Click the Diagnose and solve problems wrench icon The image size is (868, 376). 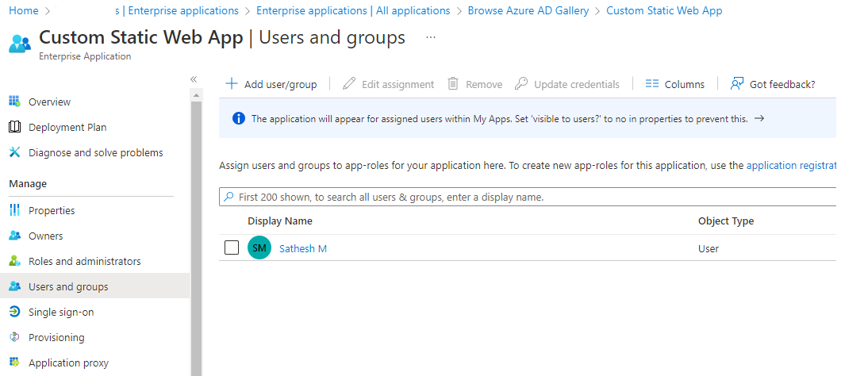(14, 152)
